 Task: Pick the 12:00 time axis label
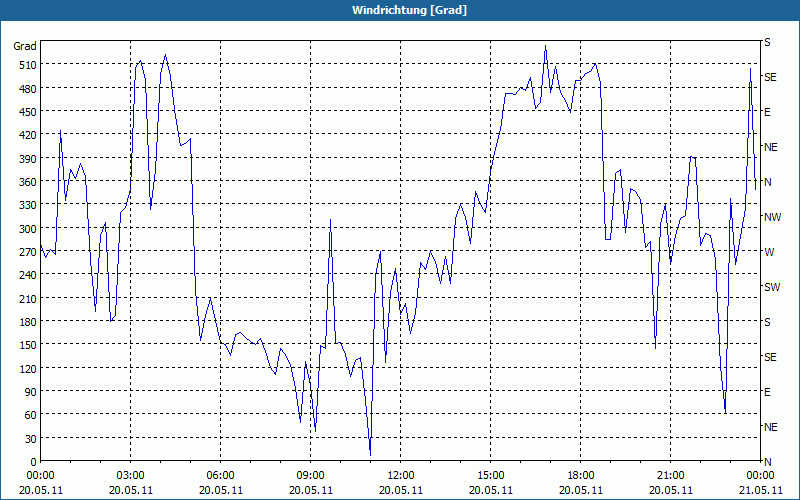[x=401, y=476]
